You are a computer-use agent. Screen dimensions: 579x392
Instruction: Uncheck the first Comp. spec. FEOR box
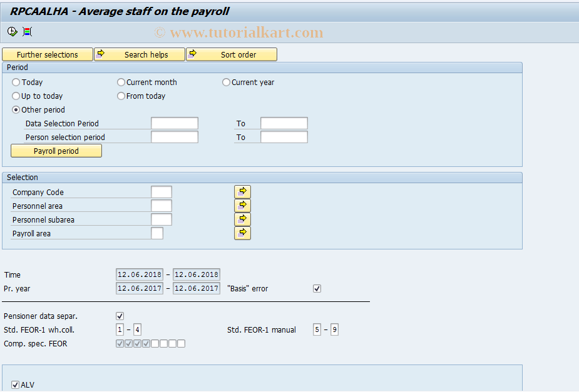coord(119,343)
